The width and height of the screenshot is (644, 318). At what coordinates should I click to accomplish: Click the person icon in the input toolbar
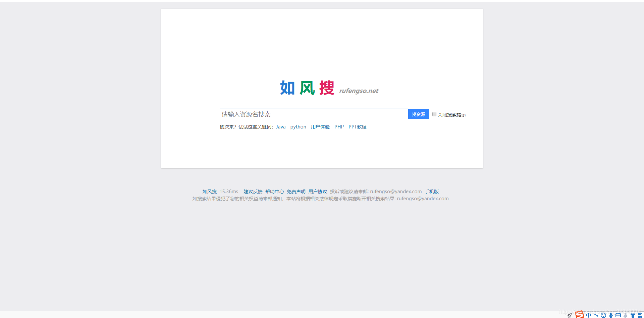[626, 315]
